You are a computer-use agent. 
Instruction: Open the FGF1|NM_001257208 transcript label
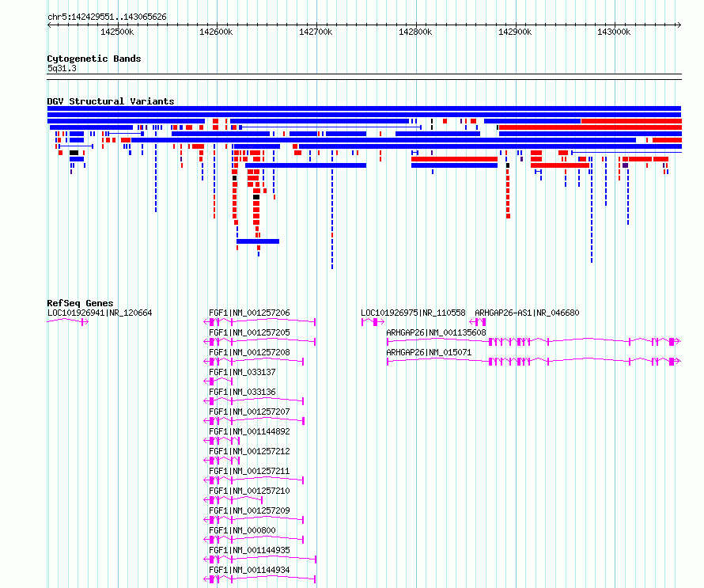[249, 352]
